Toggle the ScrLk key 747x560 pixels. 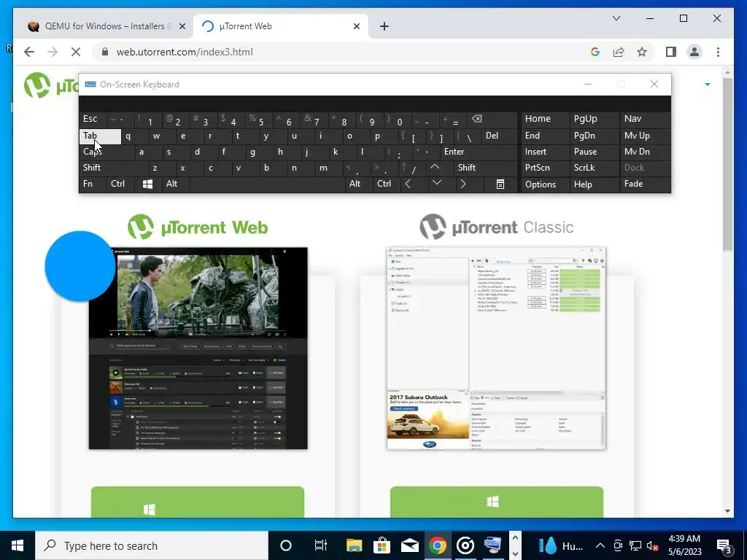pyautogui.click(x=594, y=168)
